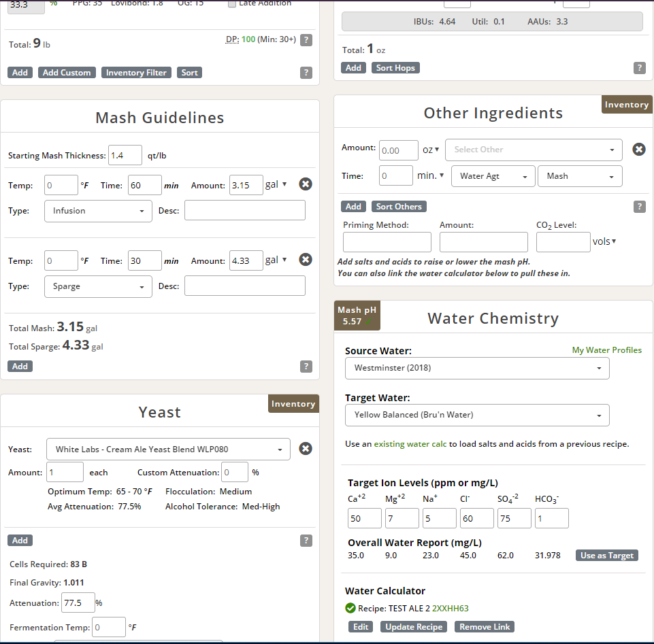Toggle the Late Addition checkbox
This screenshot has width=654, height=644.
point(232,3)
